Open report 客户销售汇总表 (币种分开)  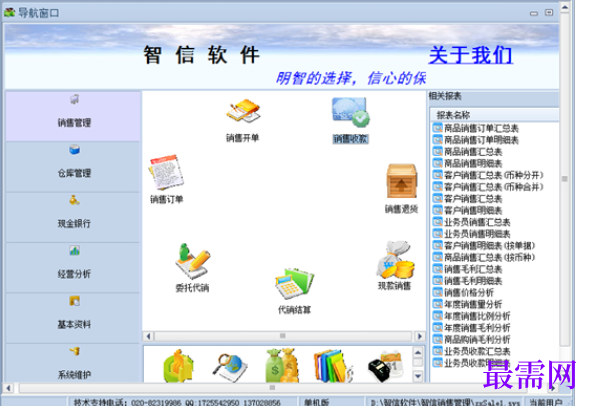pos(494,175)
